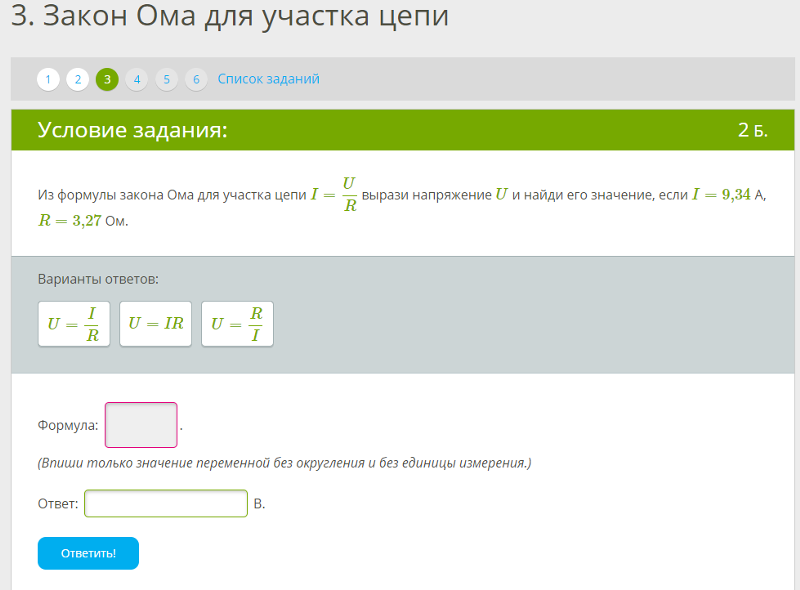Switch to task number 6

[196, 79]
